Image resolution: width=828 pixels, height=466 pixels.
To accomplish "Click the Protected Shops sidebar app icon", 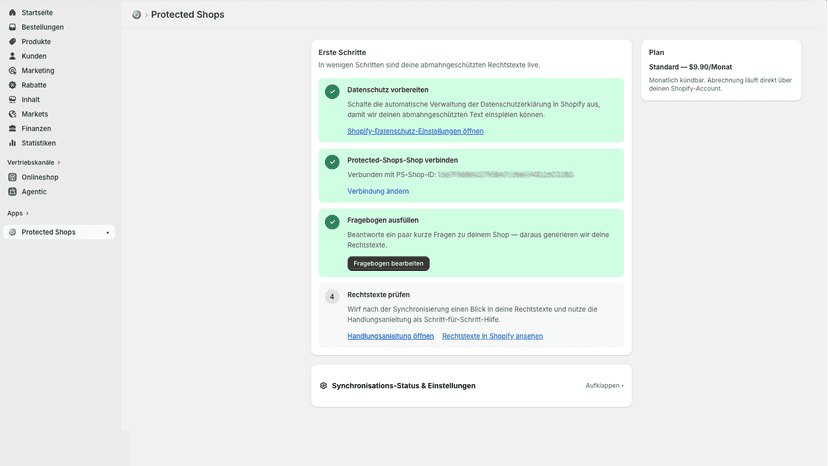I will 12,232.
